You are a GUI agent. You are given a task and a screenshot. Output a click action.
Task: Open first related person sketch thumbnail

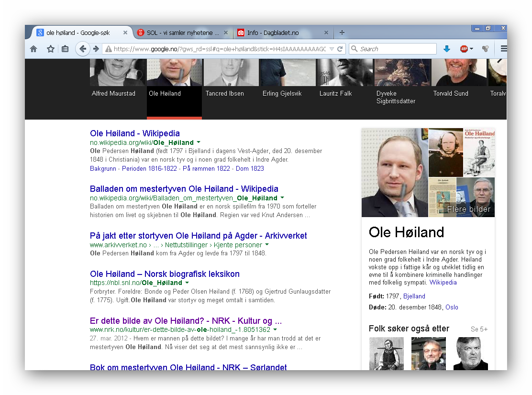point(387,353)
